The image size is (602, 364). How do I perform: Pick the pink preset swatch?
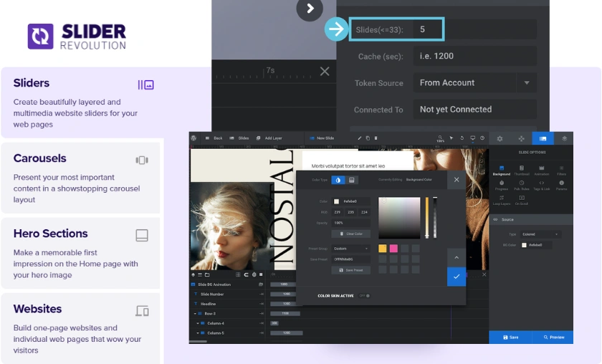393,249
